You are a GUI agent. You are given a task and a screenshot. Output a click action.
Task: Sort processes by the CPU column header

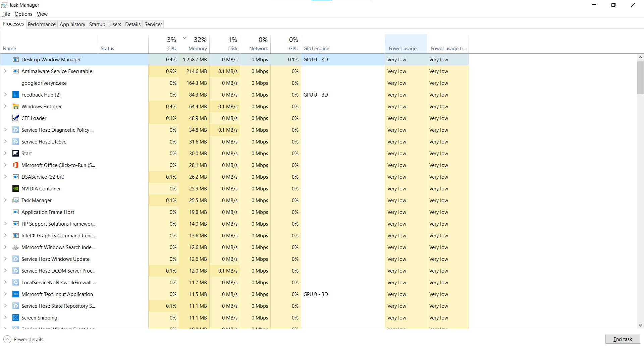(x=164, y=44)
